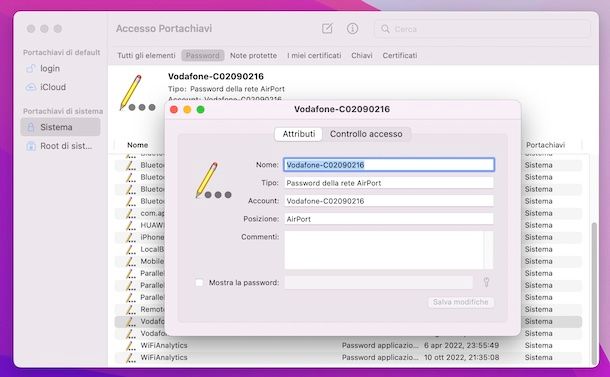Show the Certificati category
This screenshot has height=377, width=610.
400,56
